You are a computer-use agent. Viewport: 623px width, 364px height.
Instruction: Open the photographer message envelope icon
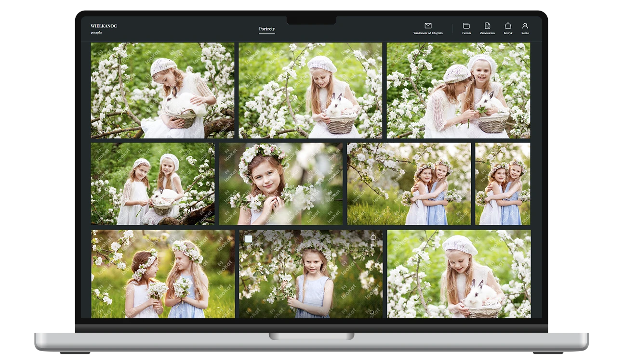[428, 26]
